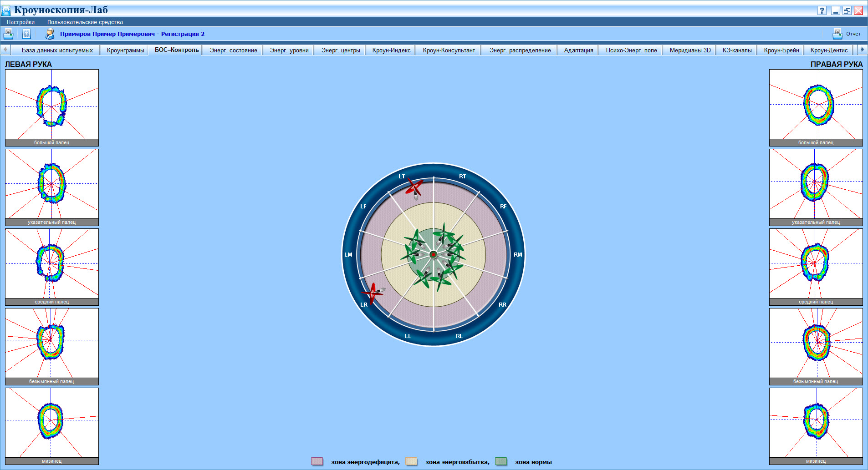Select left hand указательный палец thumbnail
The width and height of the screenshot is (868, 470).
[52, 187]
